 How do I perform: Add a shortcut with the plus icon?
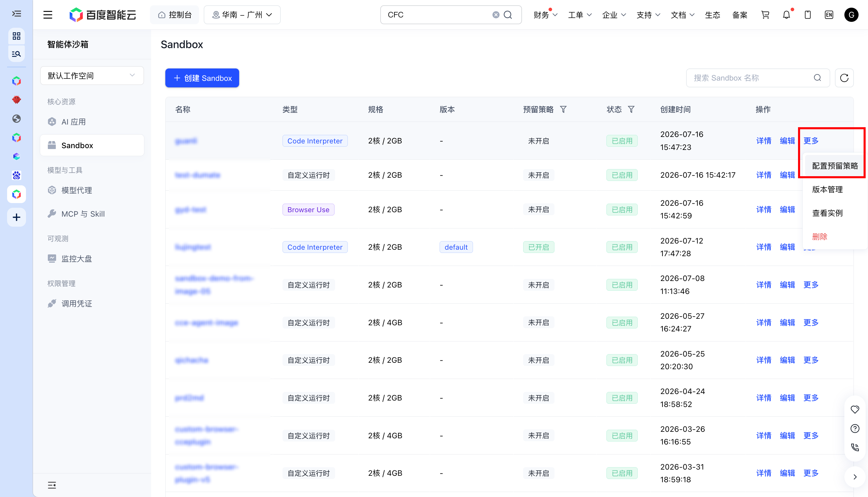tap(17, 217)
